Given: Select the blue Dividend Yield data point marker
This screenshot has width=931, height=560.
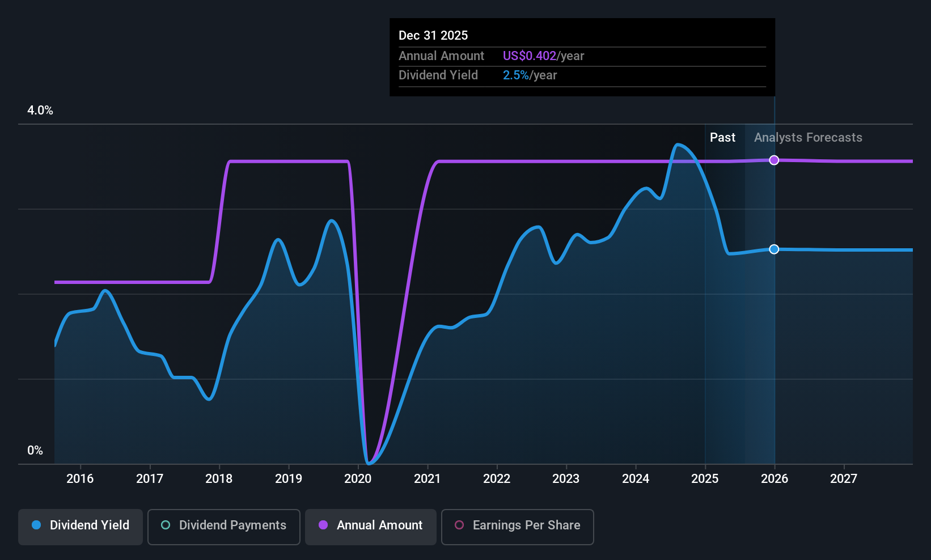Looking at the screenshot, I should click(x=774, y=249).
